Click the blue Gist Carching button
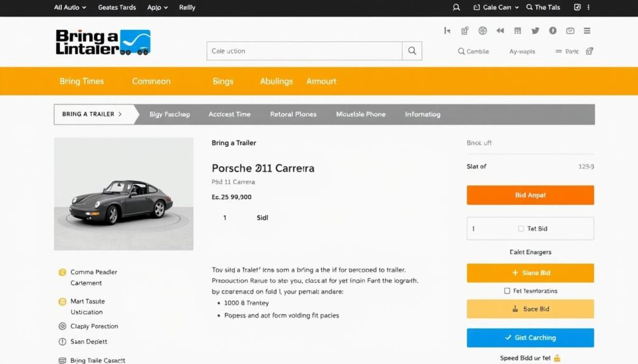The height and width of the screenshot is (364, 638). tap(530, 337)
